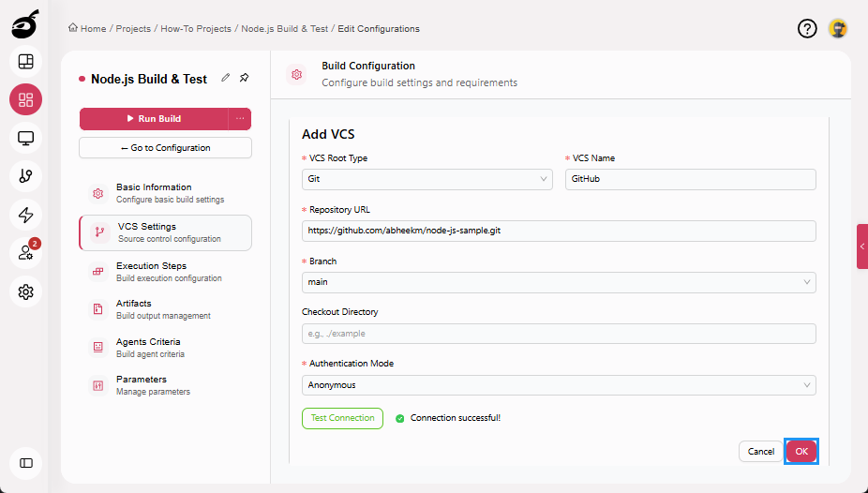
Task: Click the Add VCS heading
Action: pos(328,134)
